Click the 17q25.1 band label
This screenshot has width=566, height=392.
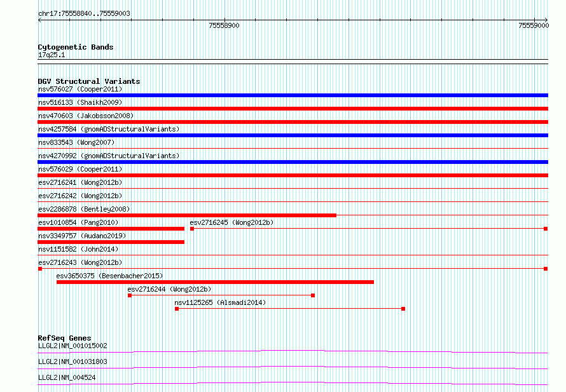tap(52, 55)
